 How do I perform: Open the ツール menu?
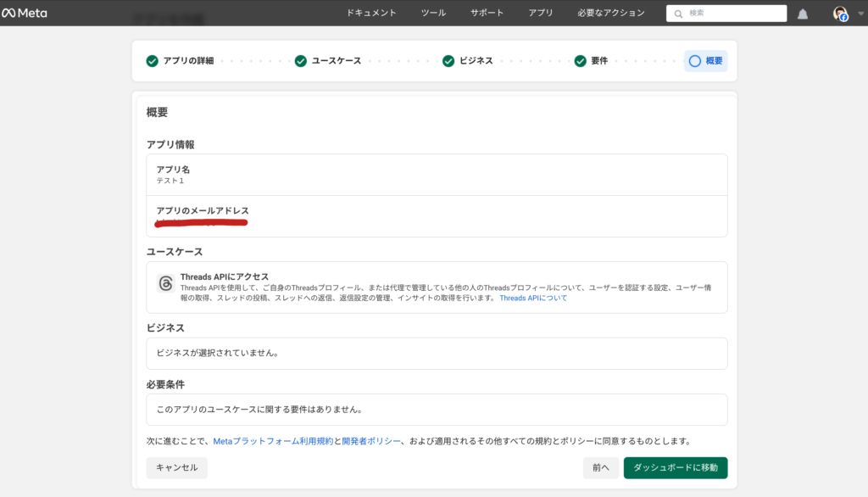pos(432,13)
